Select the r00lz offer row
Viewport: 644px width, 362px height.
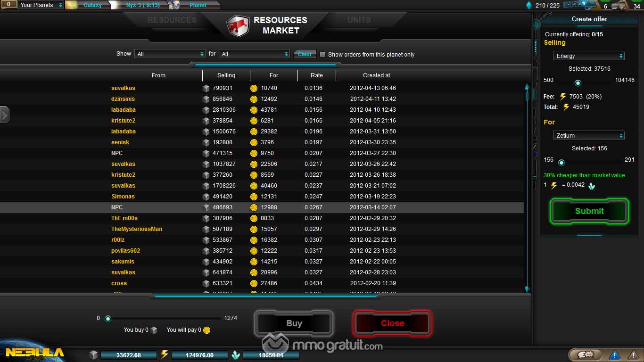point(262,240)
